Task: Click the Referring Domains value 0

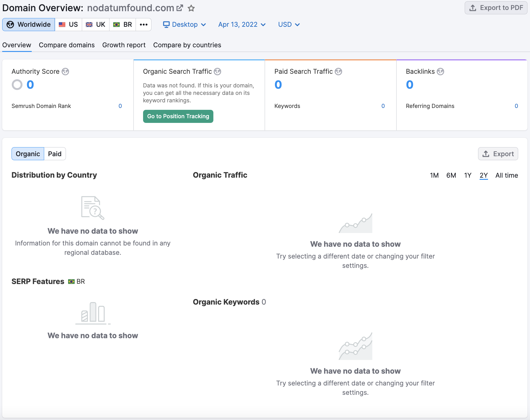Action: pyautogui.click(x=516, y=106)
